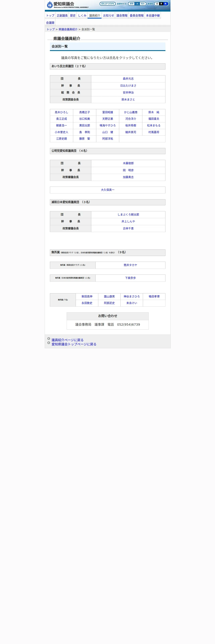215x644 pixels.
Task: Open the トップ menu tab
Action: point(50,16)
